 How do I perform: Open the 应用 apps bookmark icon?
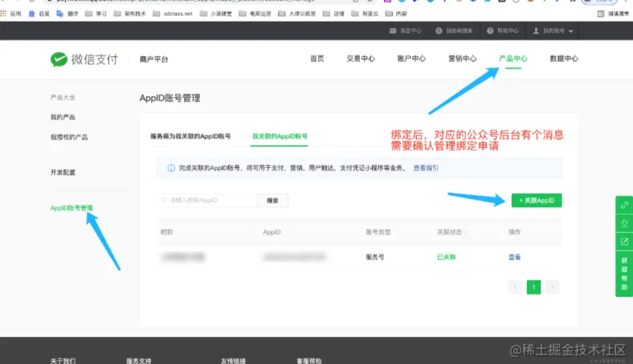(11, 14)
